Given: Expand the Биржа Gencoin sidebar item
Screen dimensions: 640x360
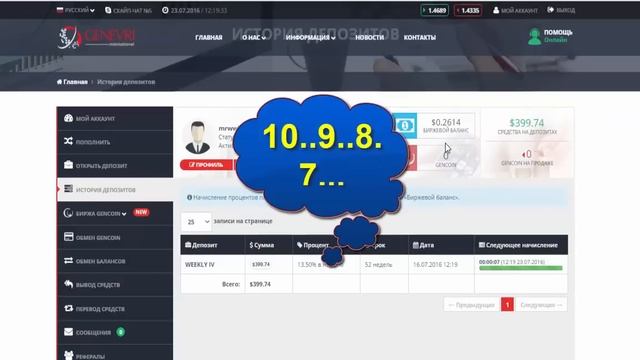Looking at the screenshot, I should [x=115, y=213].
